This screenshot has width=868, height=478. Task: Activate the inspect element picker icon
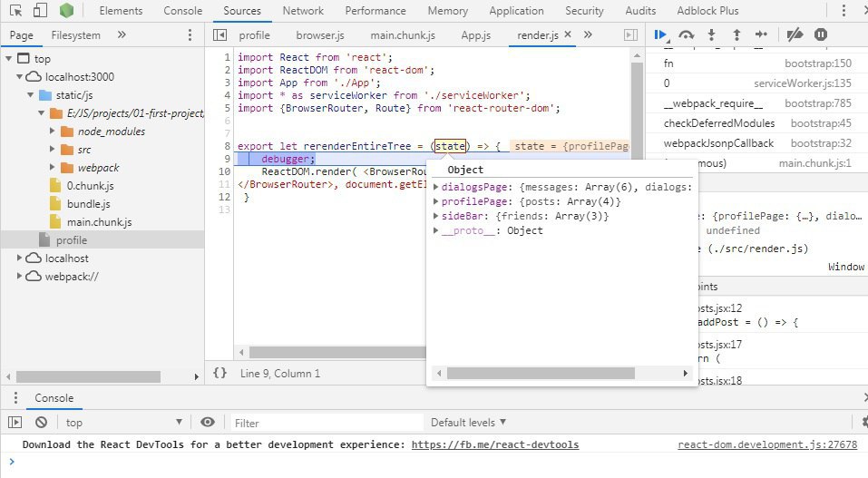click(x=16, y=11)
